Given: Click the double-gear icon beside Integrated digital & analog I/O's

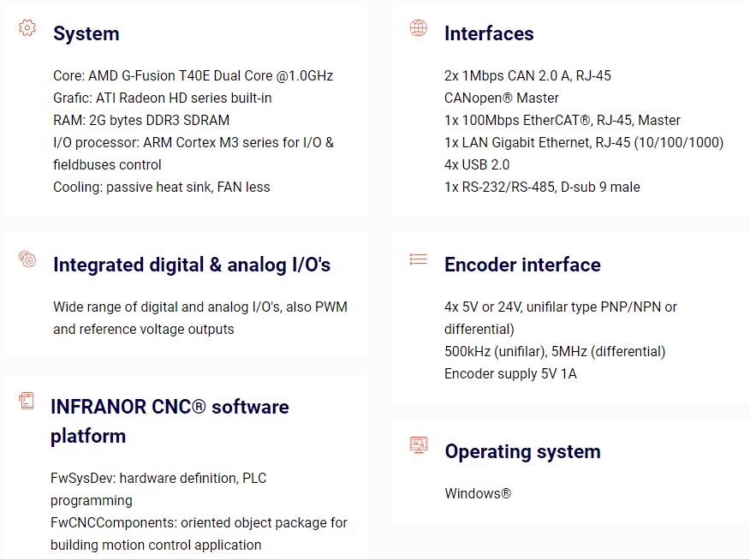Looking at the screenshot, I should click(27, 259).
